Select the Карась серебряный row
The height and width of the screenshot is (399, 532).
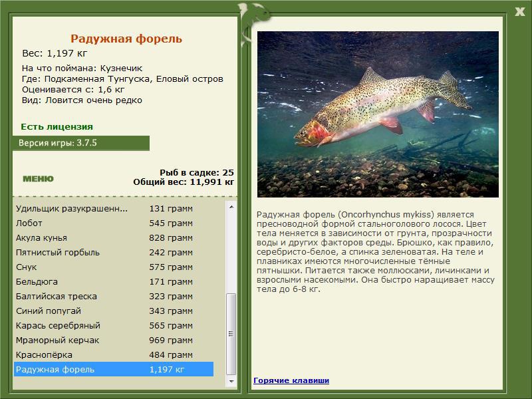pos(114,325)
